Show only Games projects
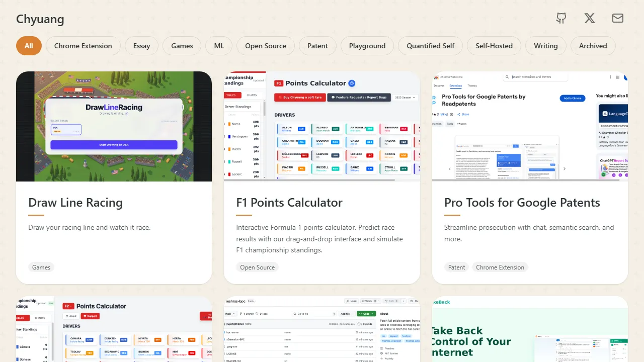The height and width of the screenshot is (362, 644). 182,46
